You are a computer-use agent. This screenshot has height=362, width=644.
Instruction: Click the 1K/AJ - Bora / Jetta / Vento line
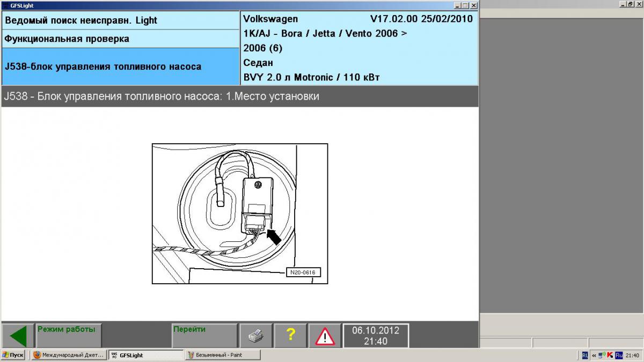pyautogui.click(x=325, y=33)
